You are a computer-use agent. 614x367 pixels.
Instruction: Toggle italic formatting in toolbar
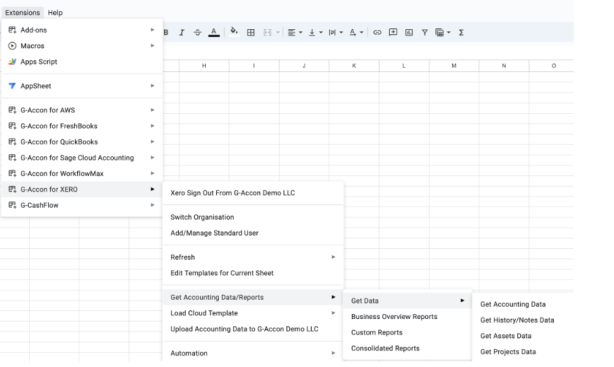click(x=182, y=33)
